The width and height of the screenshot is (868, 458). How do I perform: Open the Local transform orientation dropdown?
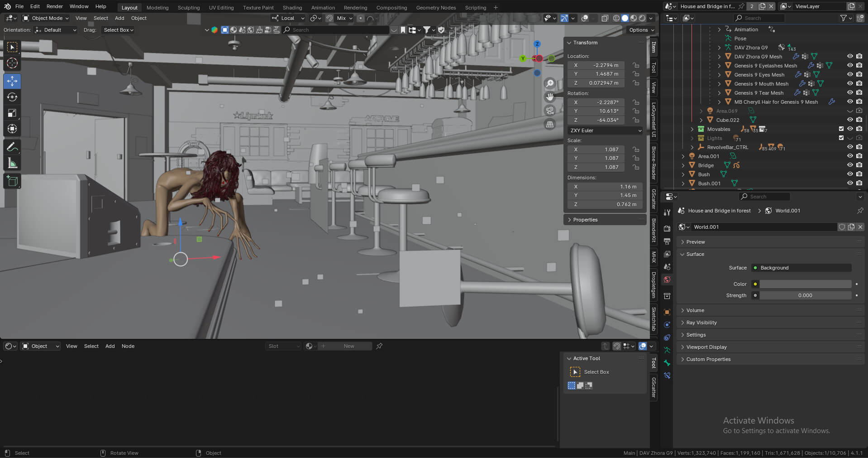[x=288, y=18]
